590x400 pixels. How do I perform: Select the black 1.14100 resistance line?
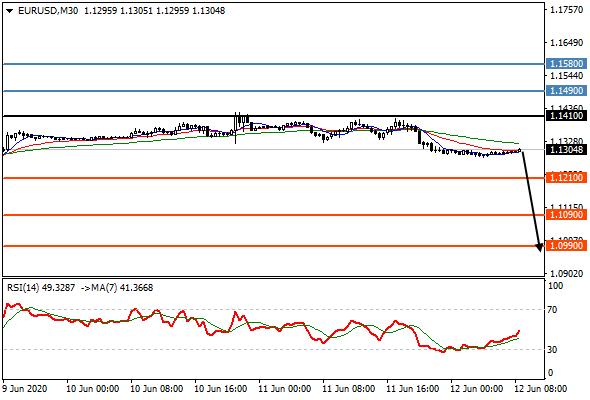pyautogui.click(x=274, y=116)
